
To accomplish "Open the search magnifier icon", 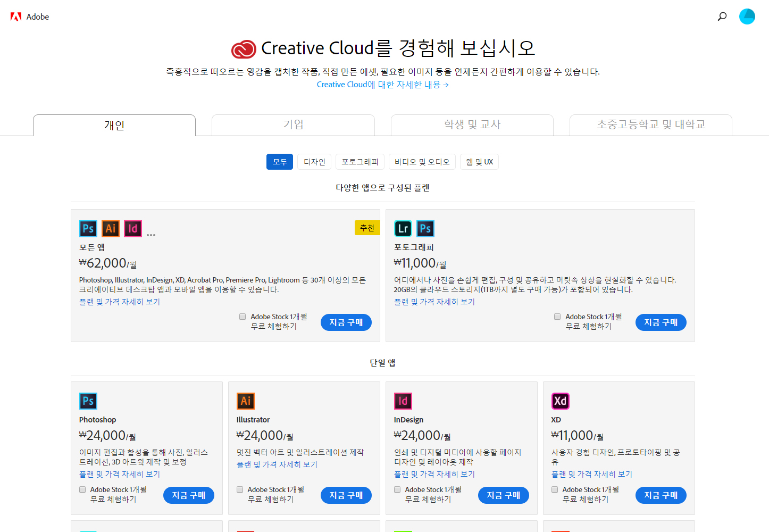I will 722,16.
